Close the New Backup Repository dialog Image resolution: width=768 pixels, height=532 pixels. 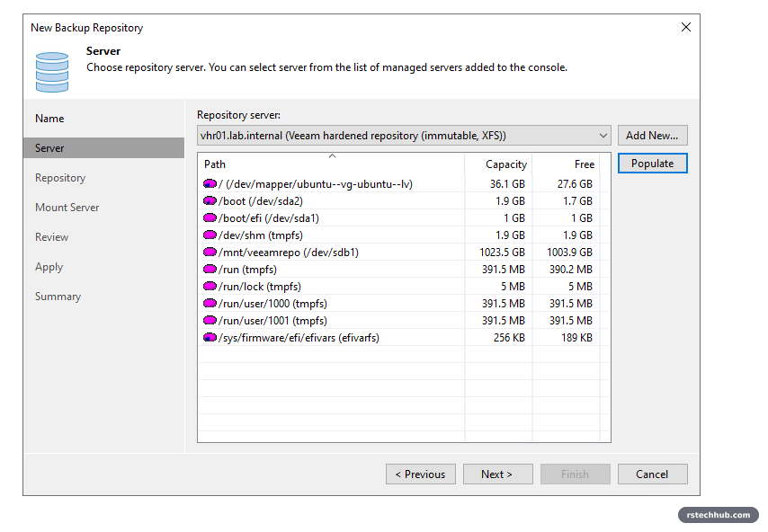tap(685, 27)
